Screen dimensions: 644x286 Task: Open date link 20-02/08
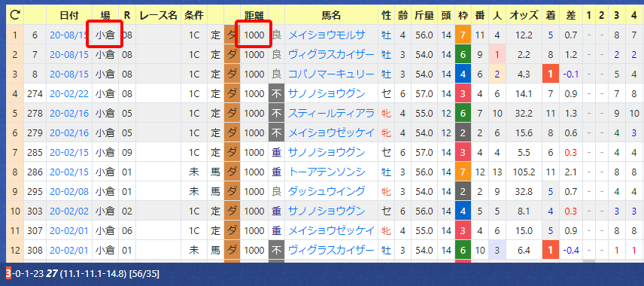click(69, 191)
